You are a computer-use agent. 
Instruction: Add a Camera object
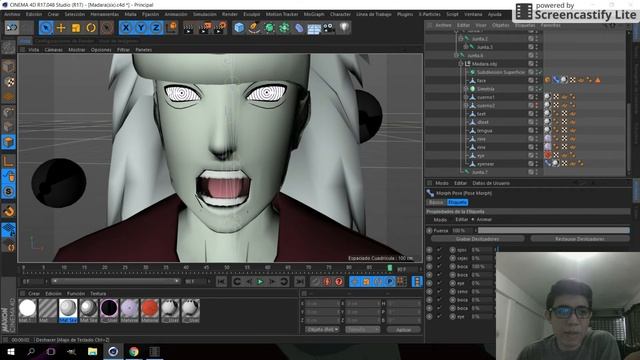pos(329,28)
